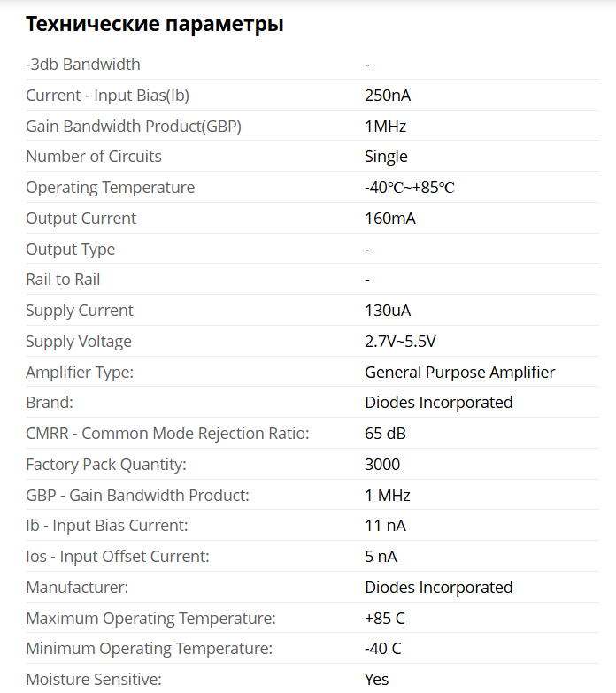Click the "Gain Bandwidth Product(GBP)" label
Image resolution: width=616 pixels, height=693 pixels.
134,127
